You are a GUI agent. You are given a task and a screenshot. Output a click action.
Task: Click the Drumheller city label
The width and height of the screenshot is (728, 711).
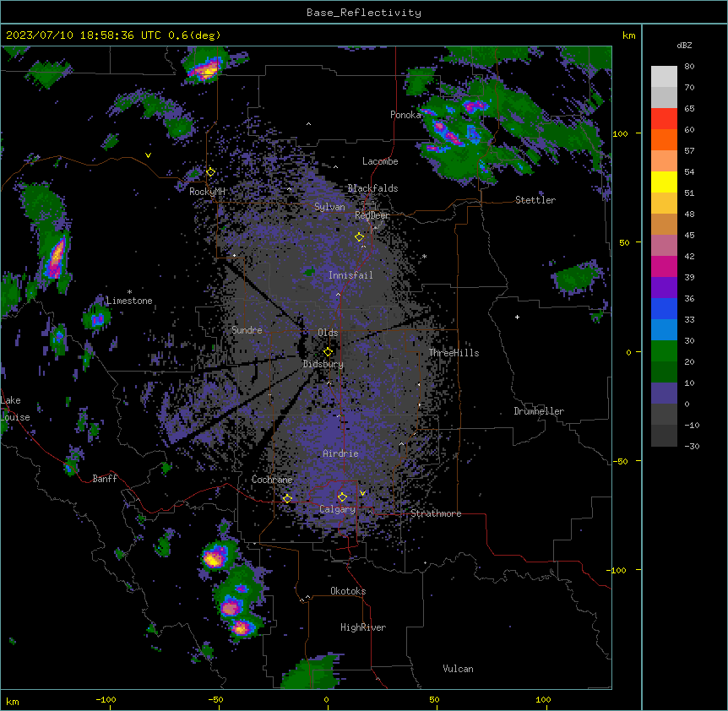point(539,411)
